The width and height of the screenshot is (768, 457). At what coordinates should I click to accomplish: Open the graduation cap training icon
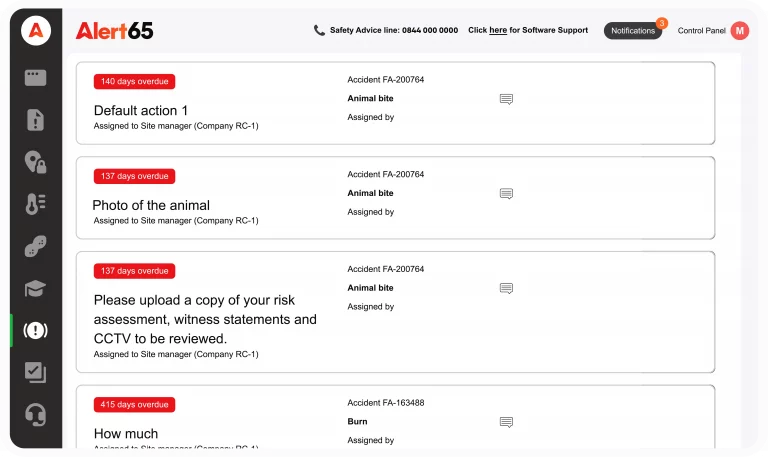[36, 289]
